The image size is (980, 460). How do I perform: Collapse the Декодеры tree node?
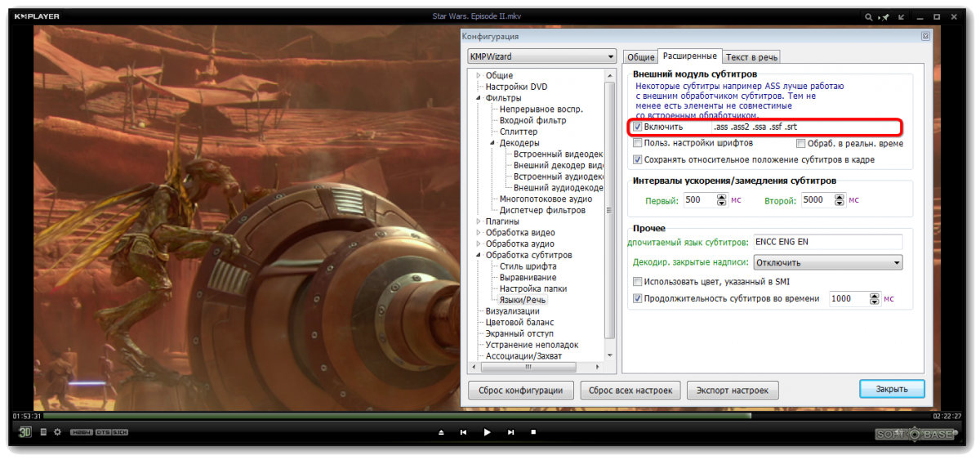click(493, 143)
